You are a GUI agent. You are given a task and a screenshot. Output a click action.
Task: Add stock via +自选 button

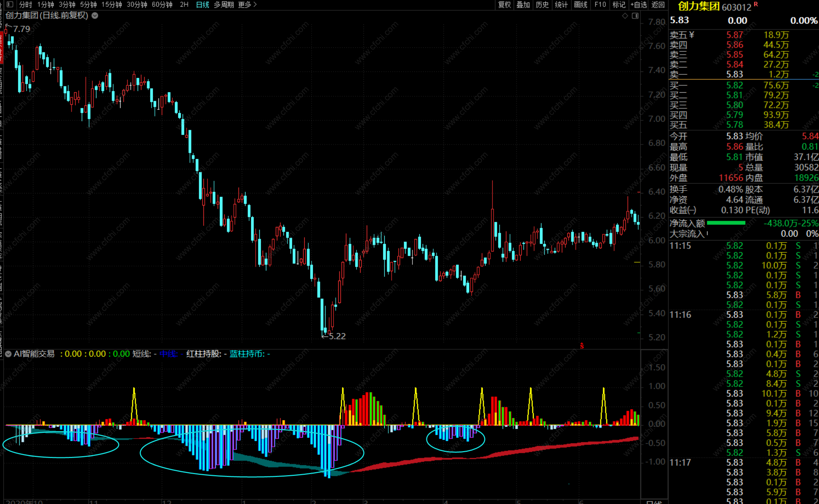pyautogui.click(x=639, y=4)
